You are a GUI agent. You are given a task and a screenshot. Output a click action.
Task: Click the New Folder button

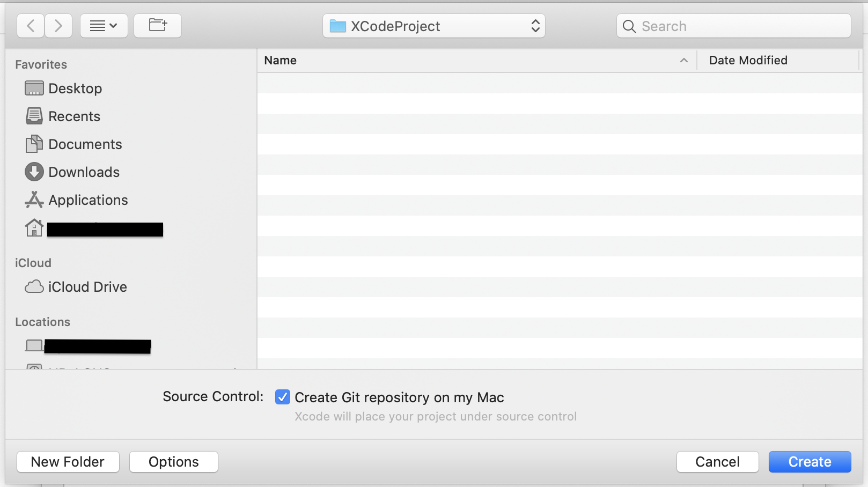[x=68, y=462]
